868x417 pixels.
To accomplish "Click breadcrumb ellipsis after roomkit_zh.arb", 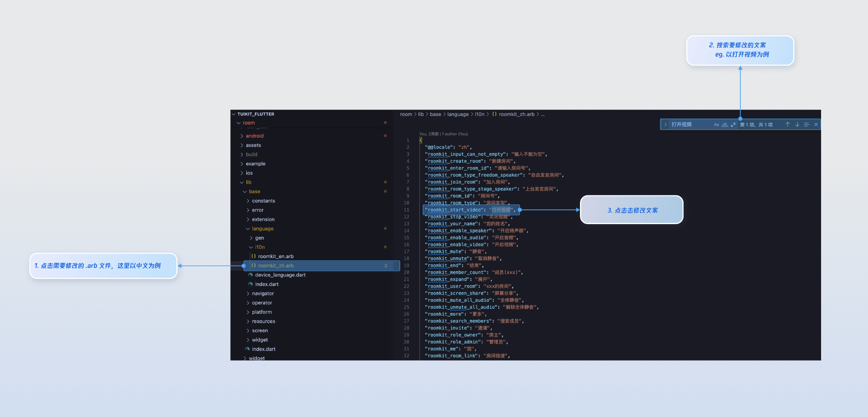I will [x=543, y=115].
